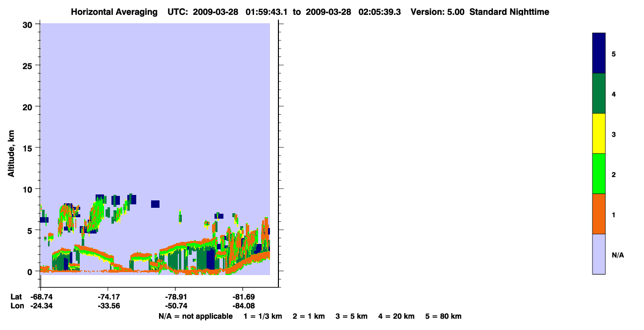Click latitude value -81.69
Viewport: 644px width, 330px height.
244,297
